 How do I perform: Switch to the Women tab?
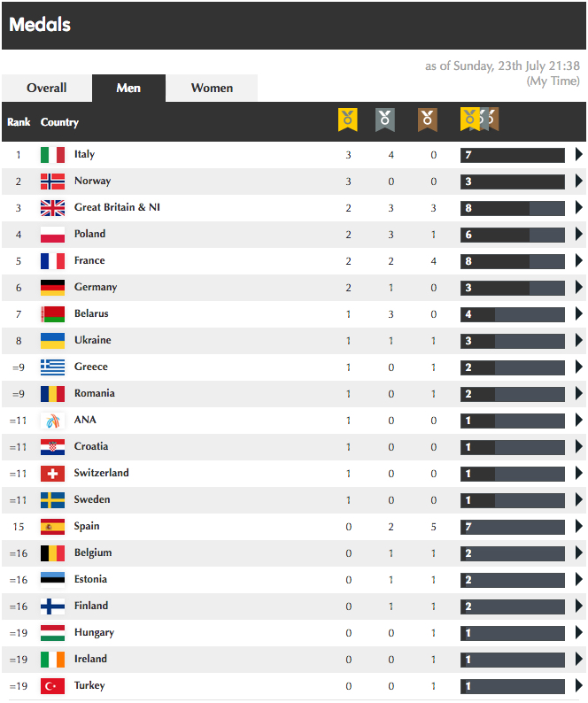click(213, 88)
